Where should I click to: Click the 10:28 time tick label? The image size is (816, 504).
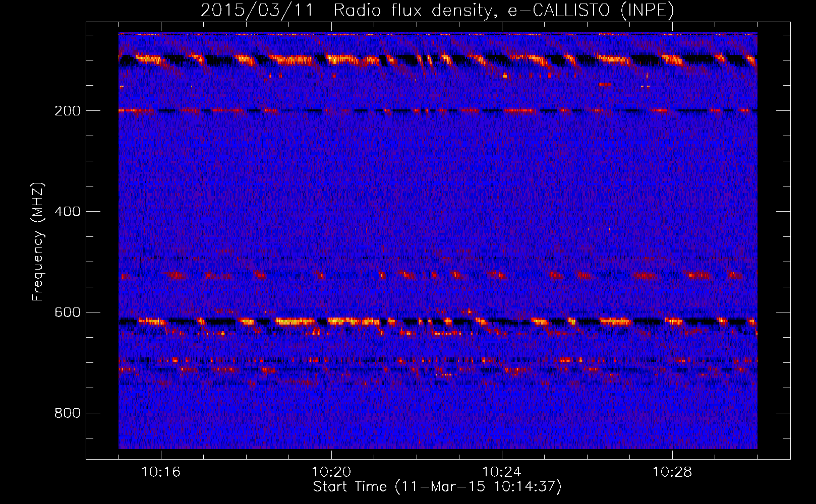coord(672,472)
